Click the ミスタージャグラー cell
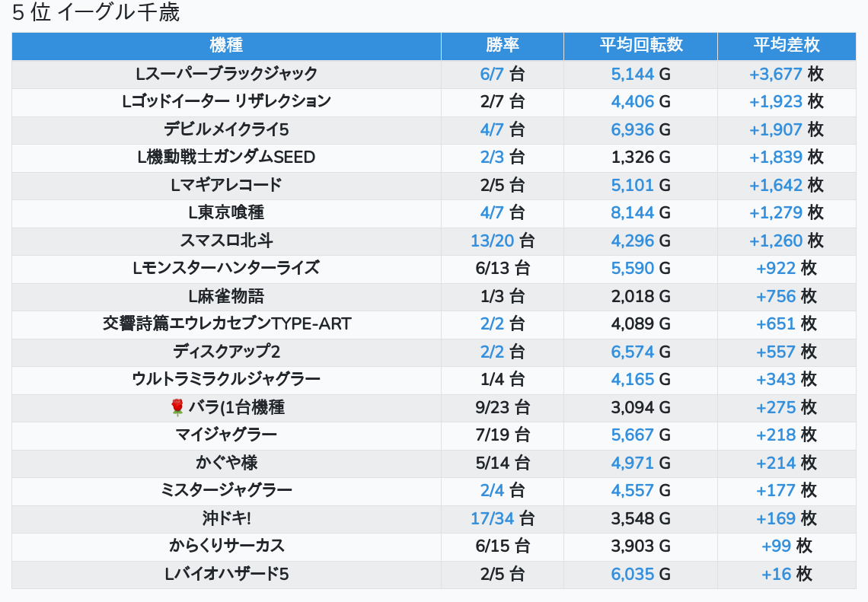The height and width of the screenshot is (602, 868). (226, 491)
